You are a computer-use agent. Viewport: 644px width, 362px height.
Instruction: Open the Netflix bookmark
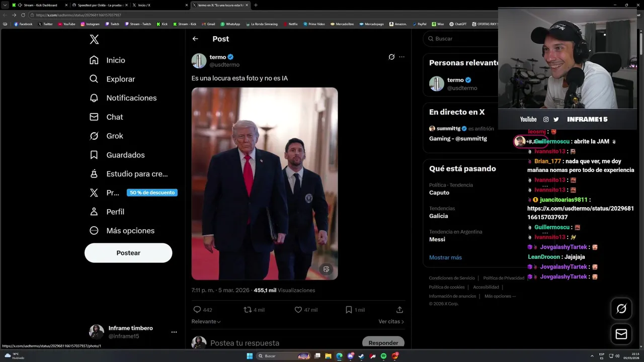click(x=290, y=24)
